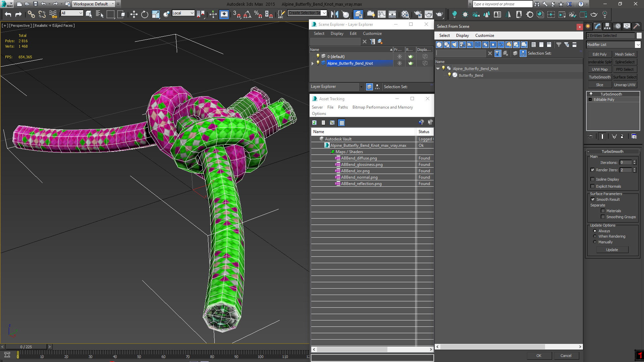Expand Alpine_Butterfly_Bend_Knot layer
644x362 pixels.
pyautogui.click(x=312, y=63)
